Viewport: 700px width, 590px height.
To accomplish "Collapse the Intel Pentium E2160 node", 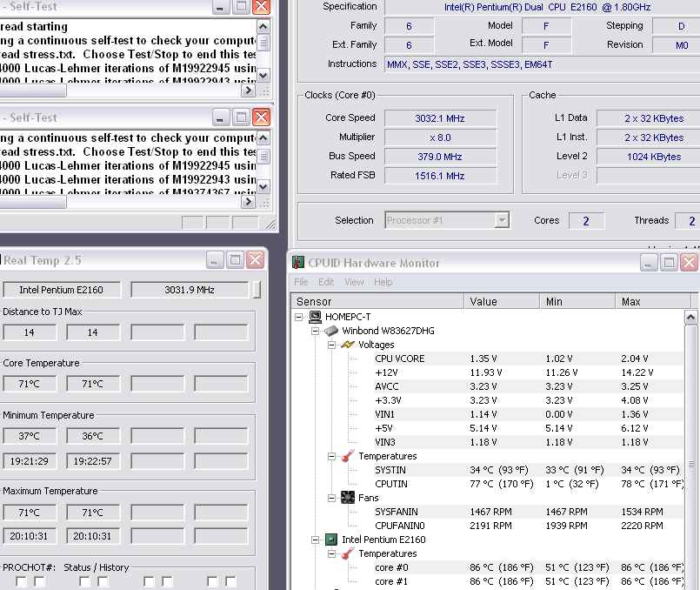I will (x=315, y=540).
